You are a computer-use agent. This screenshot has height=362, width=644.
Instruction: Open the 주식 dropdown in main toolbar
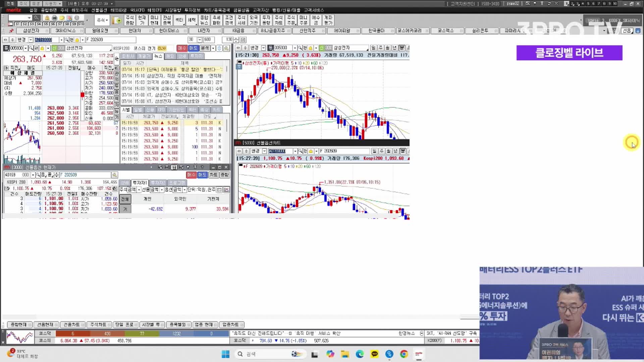pos(102,20)
